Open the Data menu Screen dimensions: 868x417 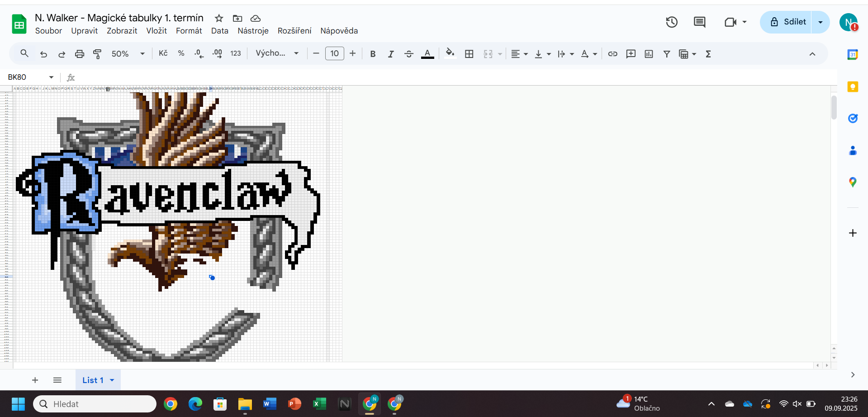point(219,31)
